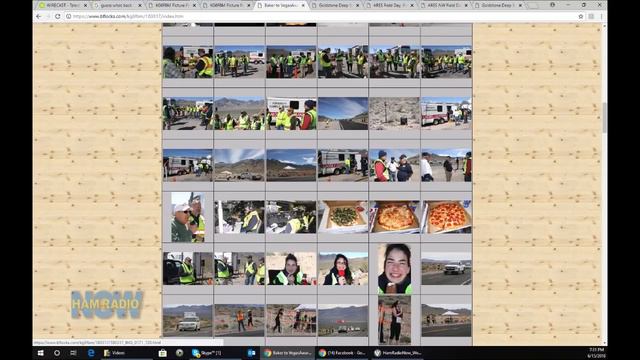Click the extension icon beside the bookmark star
Screen dimensions: 640x360
591,16
